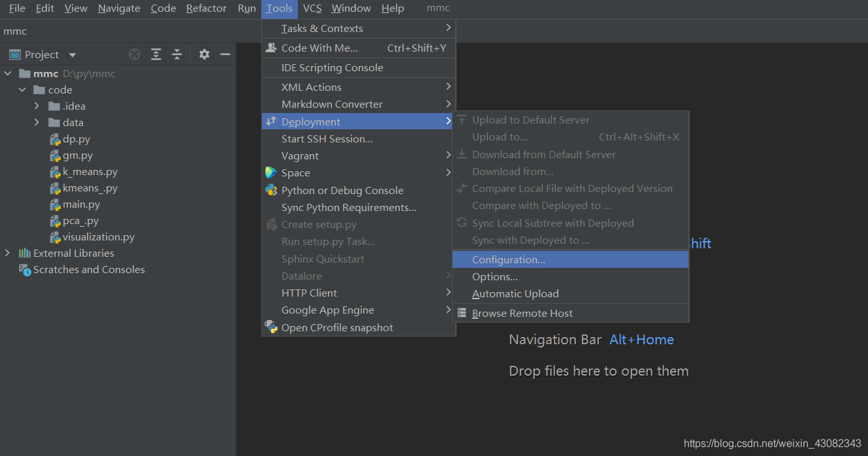This screenshot has width=868, height=456.
Task: Click the visualization.py Python file icon
Action: pyautogui.click(x=56, y=237)
